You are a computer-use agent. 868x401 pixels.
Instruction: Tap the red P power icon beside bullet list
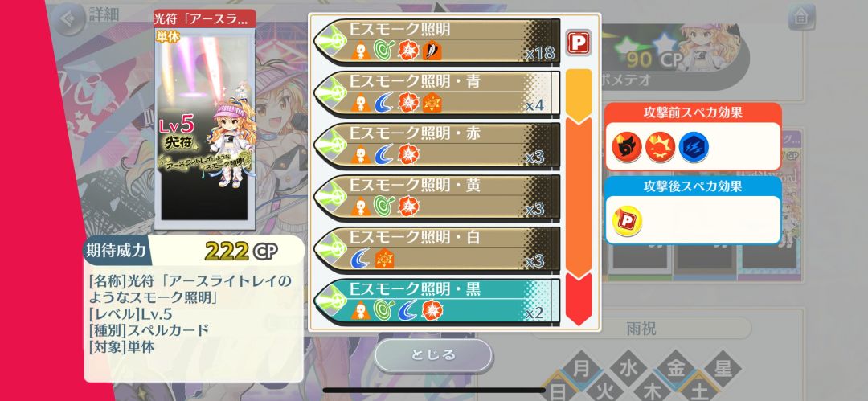(579, 43)
